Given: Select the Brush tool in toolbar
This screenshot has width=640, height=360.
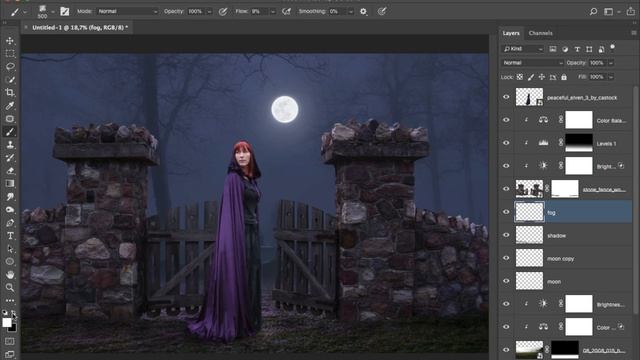Looking at the screenshot, I should [10, 131].
